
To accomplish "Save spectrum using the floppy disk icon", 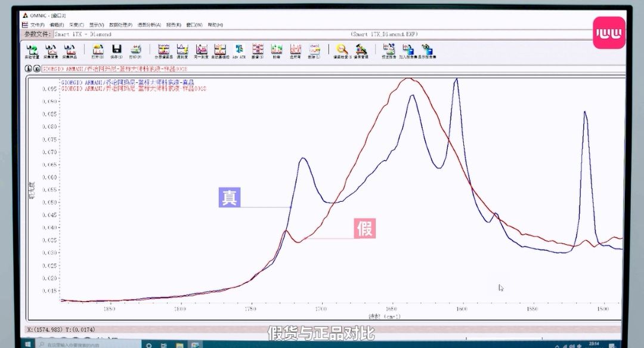I will click(117, 51).
